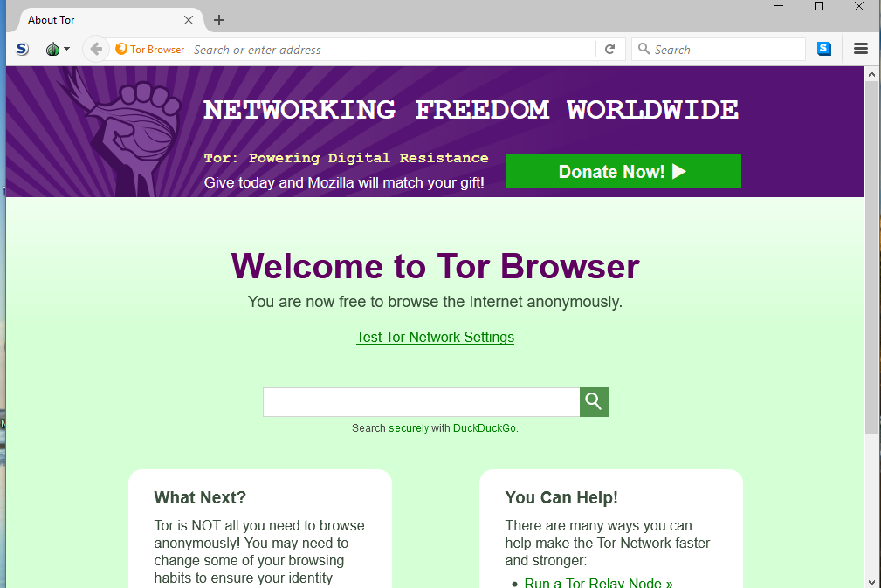Click the blue S extension icon
Image resolution: width=881 pixels, height=588 pixels.
pyautogui.click(x=824, y=49)
